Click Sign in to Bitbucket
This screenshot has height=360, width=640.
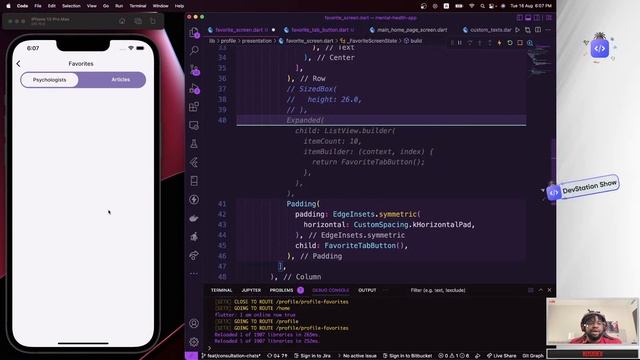[x=407, y=356]
